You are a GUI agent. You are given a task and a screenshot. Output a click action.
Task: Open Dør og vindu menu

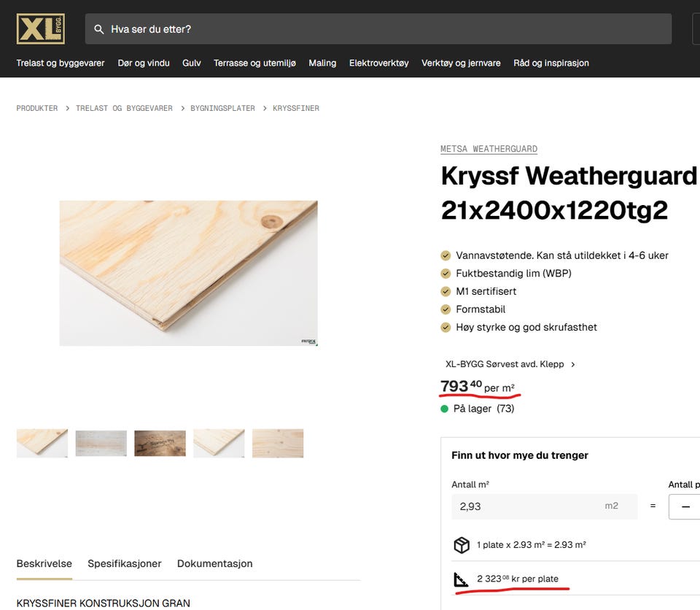pos(144,63)
